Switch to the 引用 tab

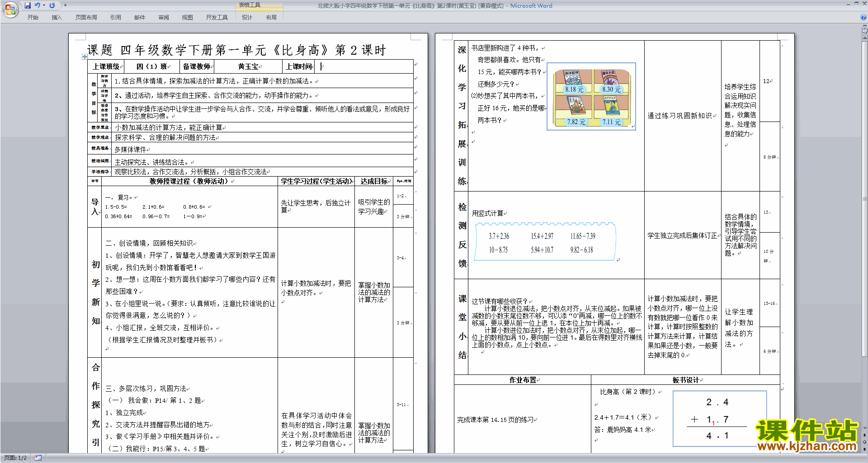click(x=116, y=17)
